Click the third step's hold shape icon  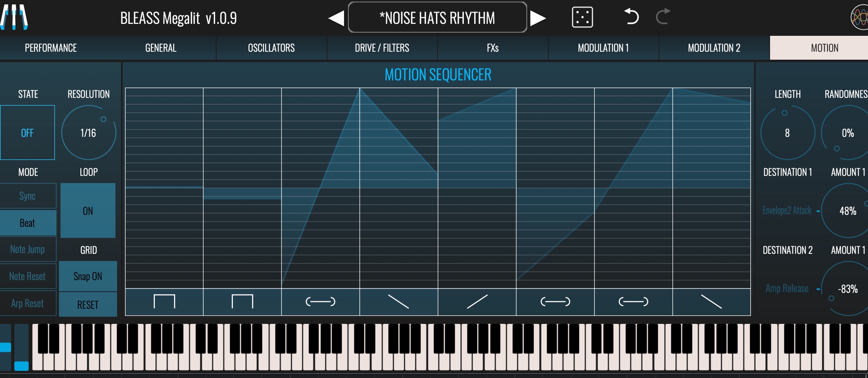click(x=320, y=302)
